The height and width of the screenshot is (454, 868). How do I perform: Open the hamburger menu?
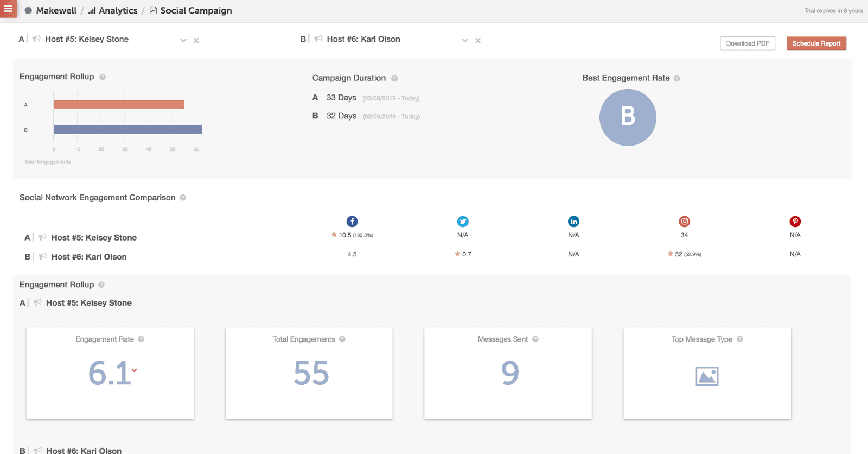(x=8, y=9)
